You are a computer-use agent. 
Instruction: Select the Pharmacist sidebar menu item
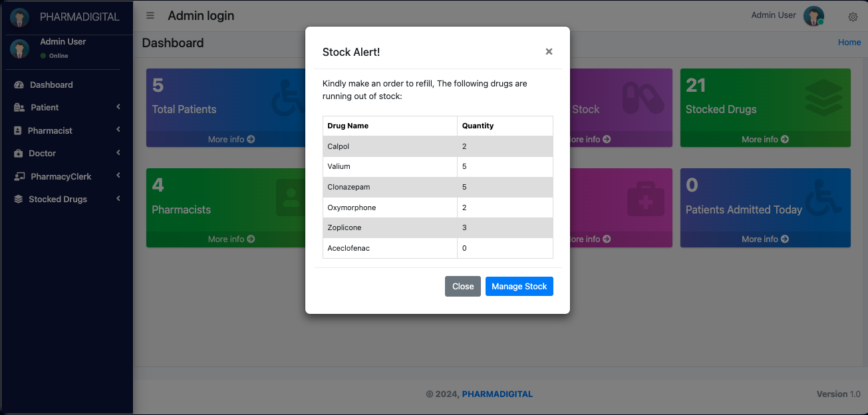(x=67, y=131)
